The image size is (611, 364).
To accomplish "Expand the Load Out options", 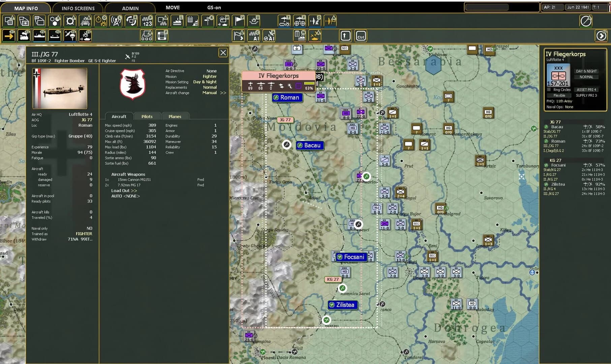I will click(124, 190).
